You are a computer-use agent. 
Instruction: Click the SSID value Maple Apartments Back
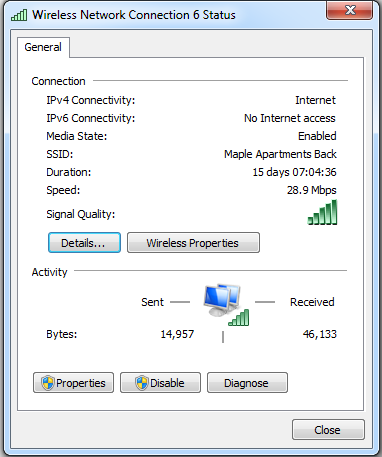[x=280, y=154]
